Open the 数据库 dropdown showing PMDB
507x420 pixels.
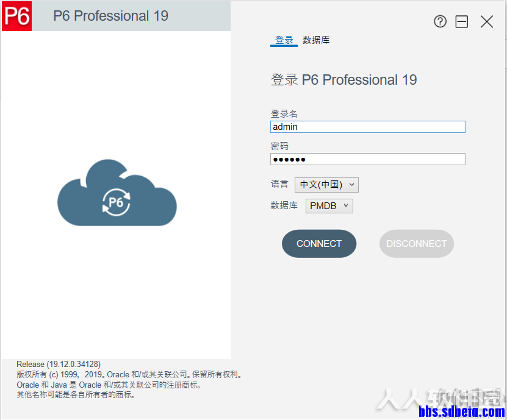click(329, 206)
